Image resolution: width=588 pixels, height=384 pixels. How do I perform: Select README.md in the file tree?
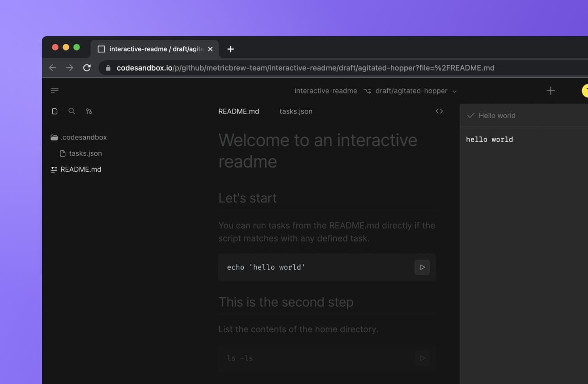click(81, 169)
